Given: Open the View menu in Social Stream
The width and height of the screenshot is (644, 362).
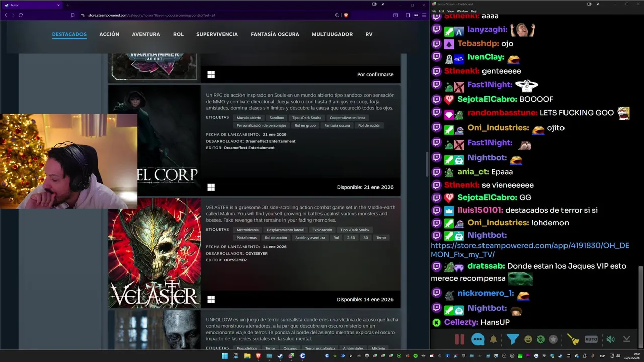Looking at the screenshot, I should point(450,11).
